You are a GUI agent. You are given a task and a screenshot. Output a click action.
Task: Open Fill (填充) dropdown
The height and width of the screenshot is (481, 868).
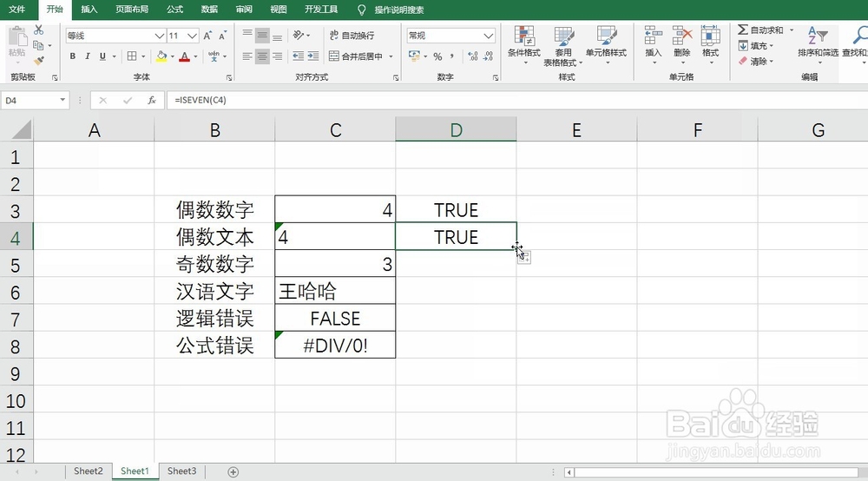click(756, 46)
